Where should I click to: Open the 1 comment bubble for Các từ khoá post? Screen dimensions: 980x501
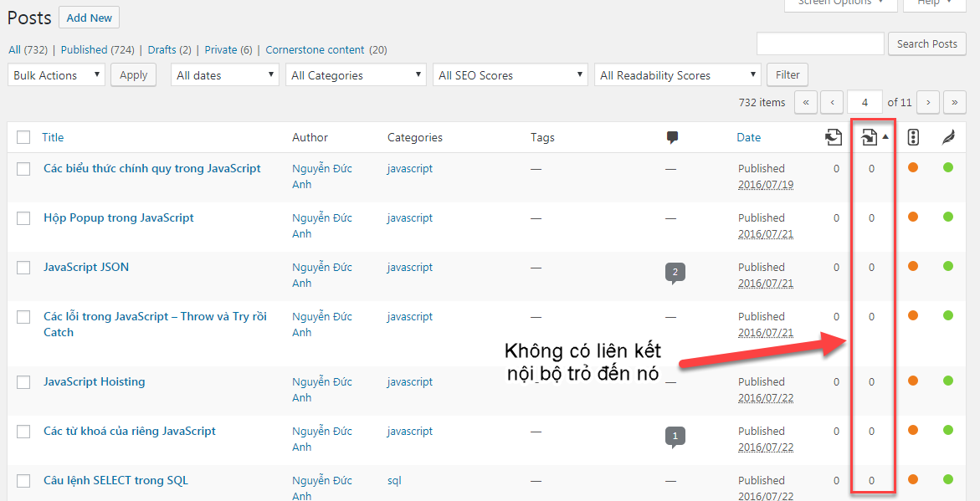tap(675, 436)
